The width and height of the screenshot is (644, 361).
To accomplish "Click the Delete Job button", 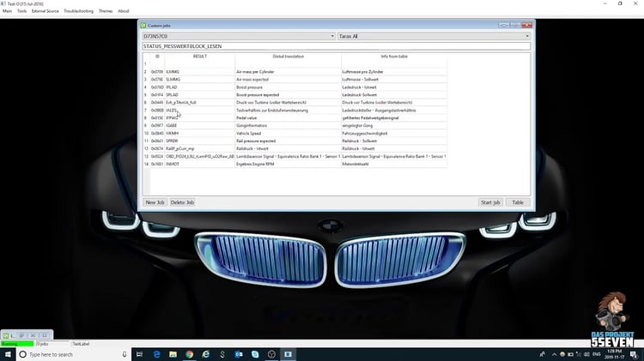I will point(182,202).
